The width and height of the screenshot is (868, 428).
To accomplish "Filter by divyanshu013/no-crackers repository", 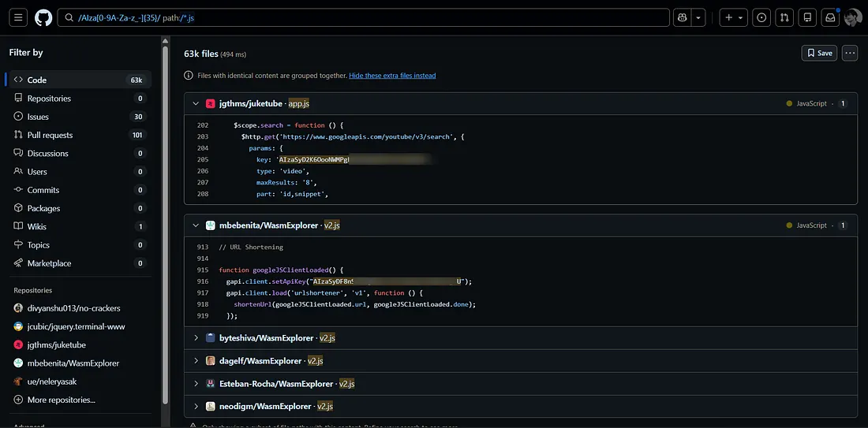I will (x=80, y=308).
